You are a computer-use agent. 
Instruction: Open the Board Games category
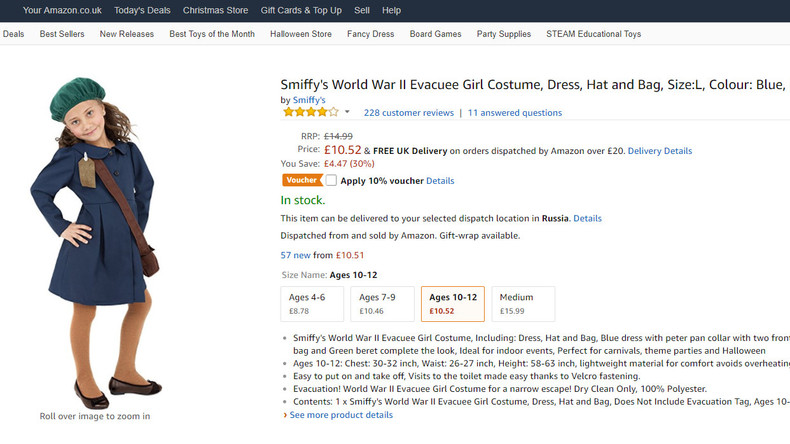[435, 34]
